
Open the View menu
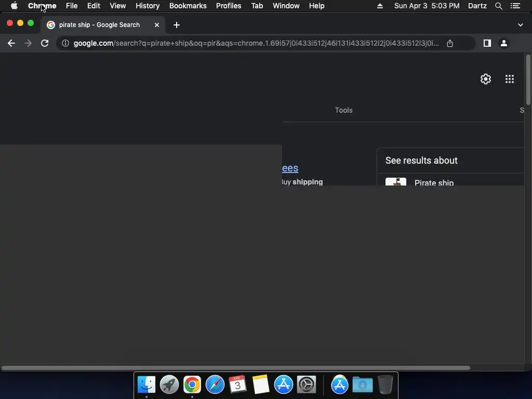(118, 6)
